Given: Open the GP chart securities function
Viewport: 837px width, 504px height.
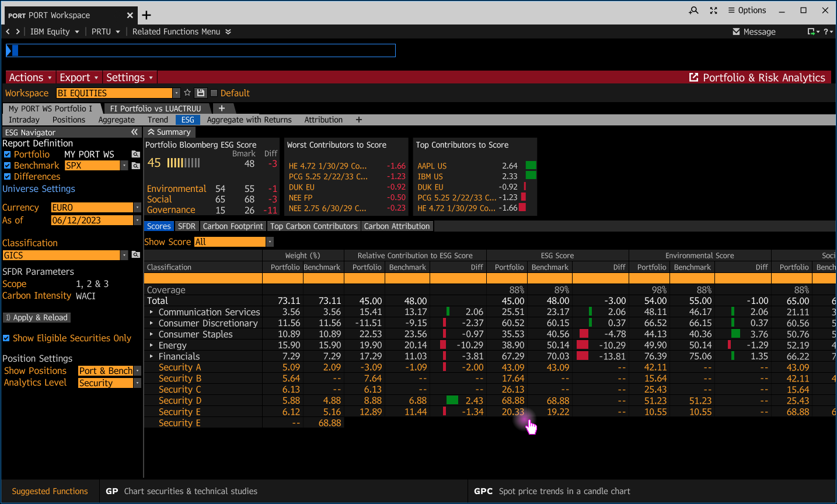Looking at the screenshot, I should point(182,491).
